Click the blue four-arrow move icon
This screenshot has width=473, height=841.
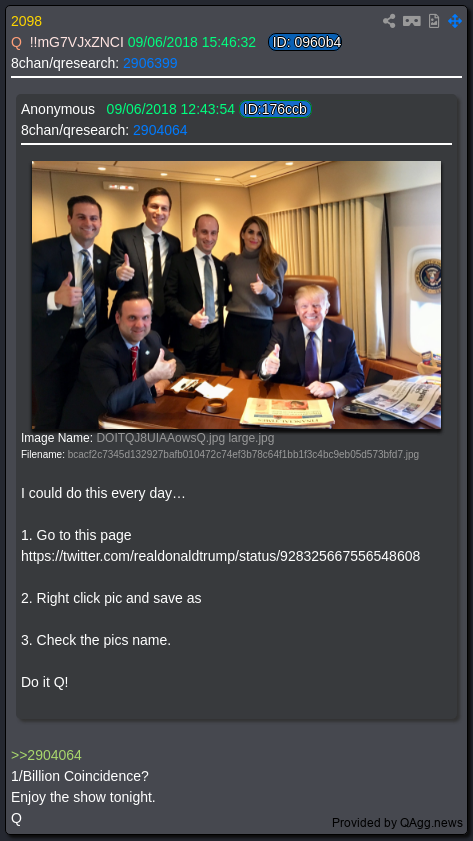click(455, 21)
